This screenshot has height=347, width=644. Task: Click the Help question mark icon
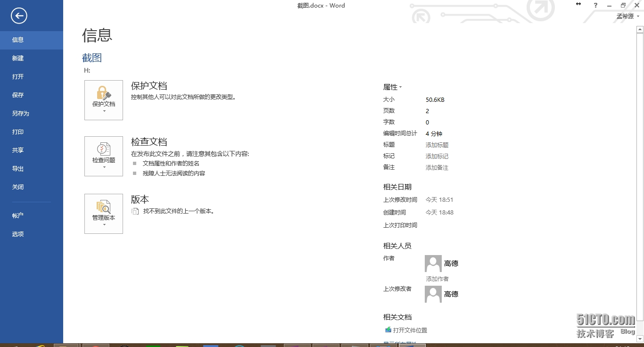(595, 5)
